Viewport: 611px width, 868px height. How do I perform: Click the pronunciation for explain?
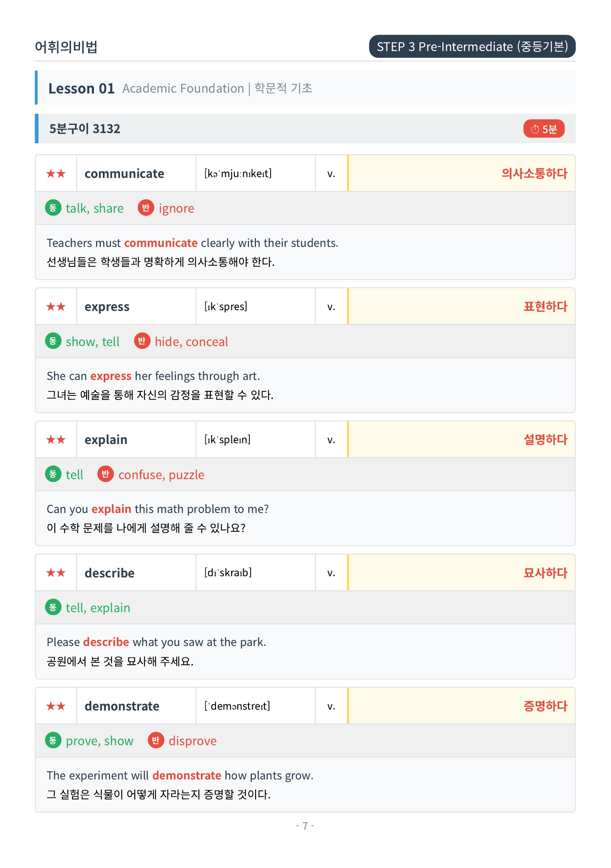pyautogui.click(x=227, y=440)
